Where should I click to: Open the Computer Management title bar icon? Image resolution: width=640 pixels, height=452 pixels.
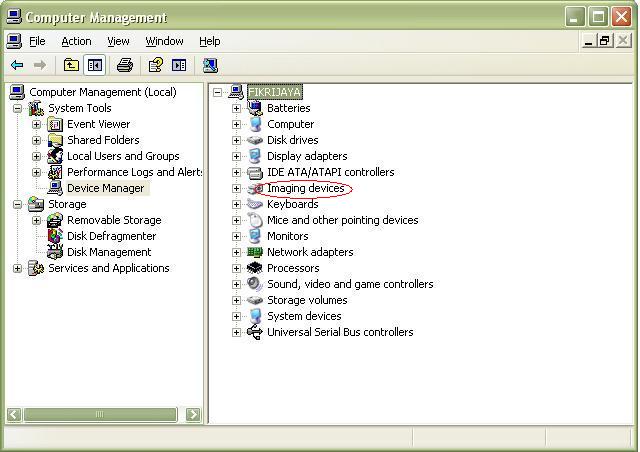(14, 17)
